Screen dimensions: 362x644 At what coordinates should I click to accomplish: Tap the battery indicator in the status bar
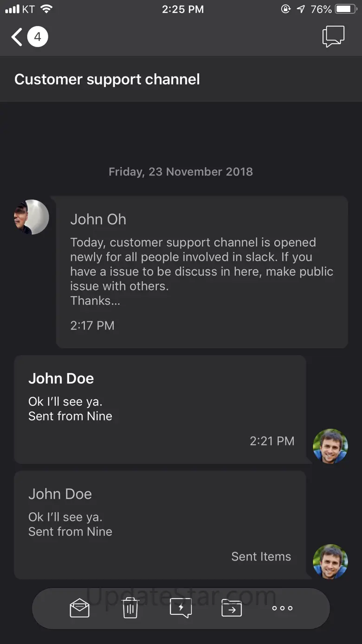coord(345,9)
